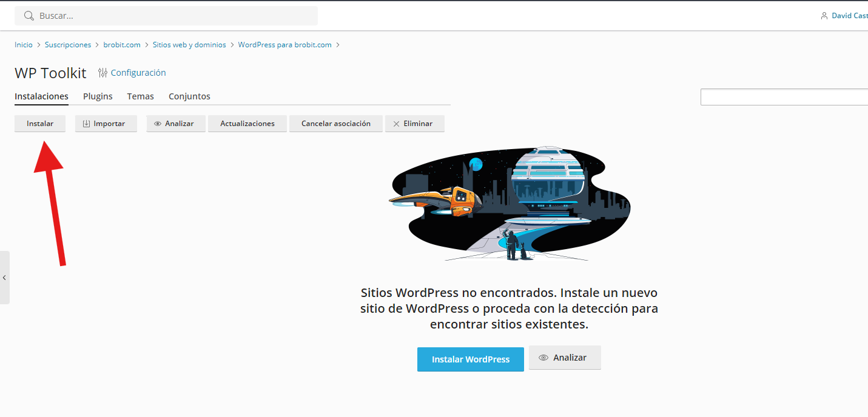Click the download icon on Importar
Image resolution: width=868 pixels, height=417 pixels.
pyautogui.click(x=86, y=124)
